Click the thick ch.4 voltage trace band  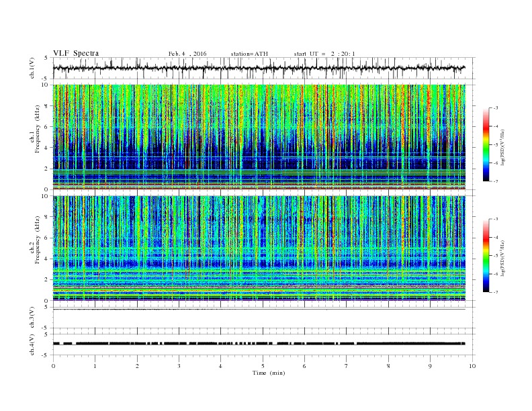tap(259, 344)
